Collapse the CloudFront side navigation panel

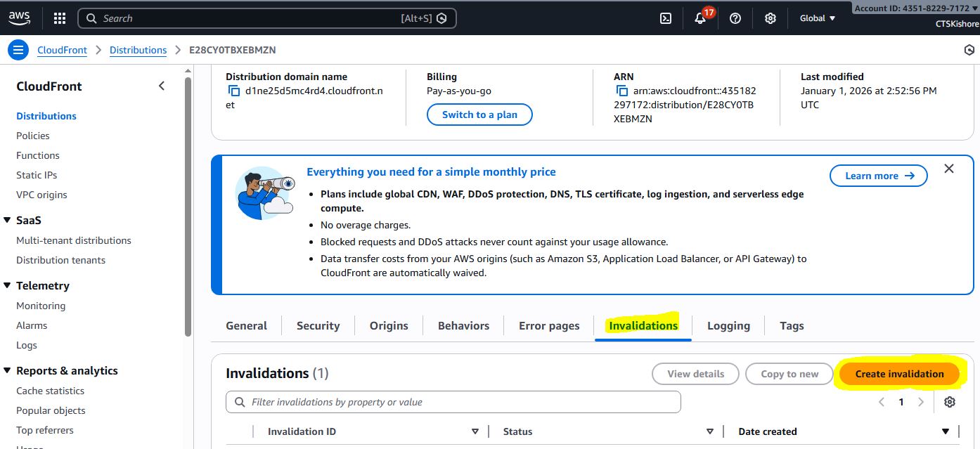(x=162, y=86)
